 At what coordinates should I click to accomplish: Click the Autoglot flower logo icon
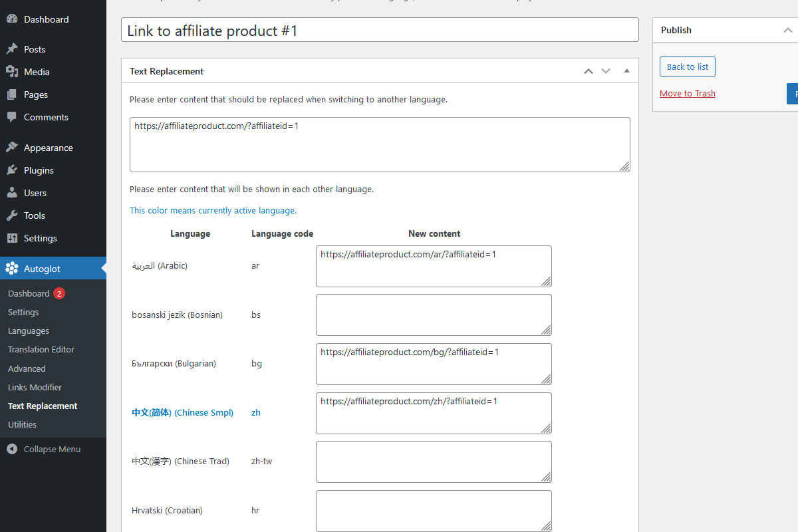point(12,269)
